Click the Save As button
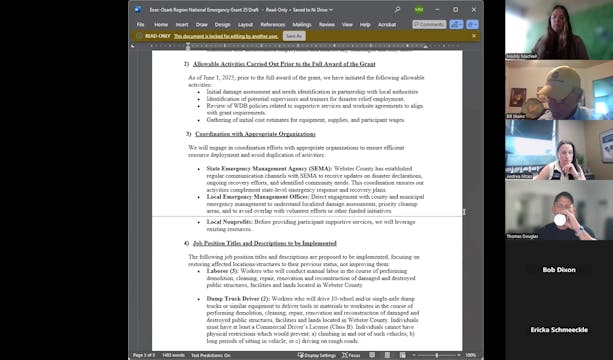This screenshot has height=360, width=613. pyautogui.click(x=294, y=36)
